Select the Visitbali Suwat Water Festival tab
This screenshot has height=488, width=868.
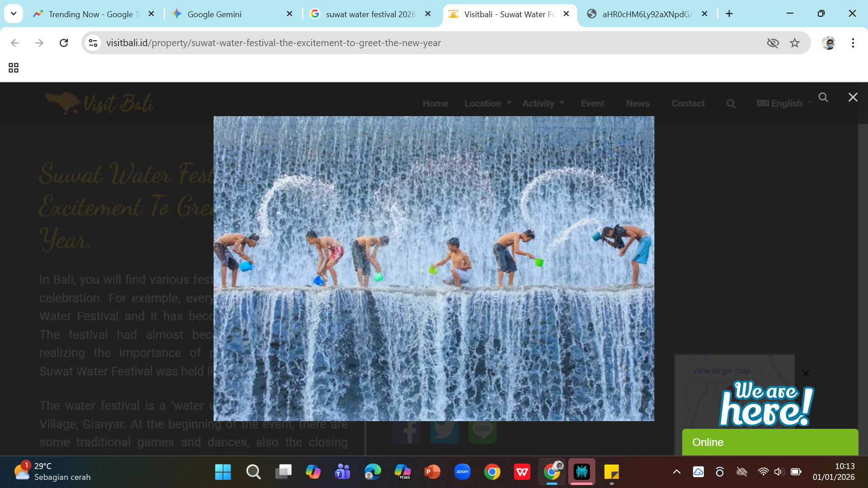coord(509,14)
